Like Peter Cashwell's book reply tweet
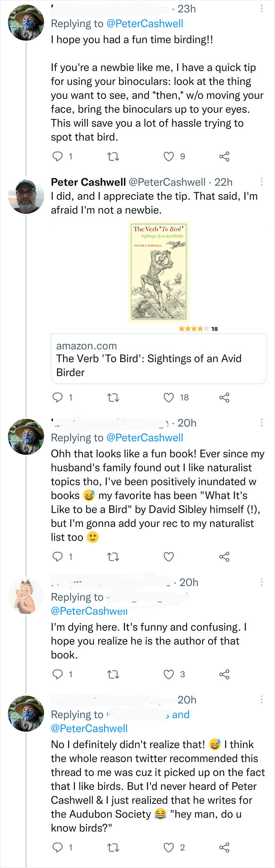This screenshot has height=868, width=275. (169, 397)
